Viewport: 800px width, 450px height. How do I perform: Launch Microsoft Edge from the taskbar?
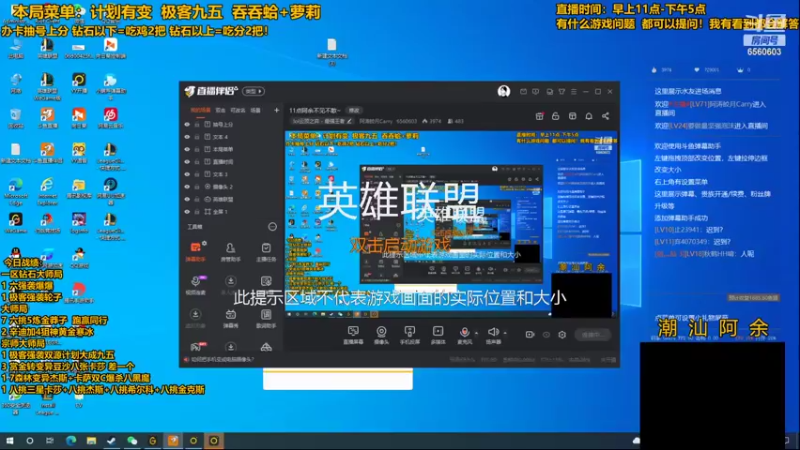[71, 441]
